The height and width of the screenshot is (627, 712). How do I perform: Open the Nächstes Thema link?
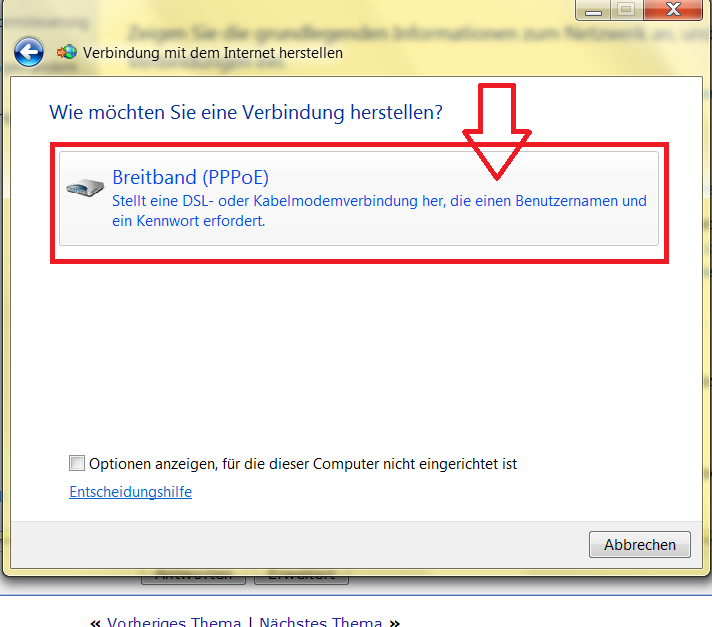coord(321,622)
